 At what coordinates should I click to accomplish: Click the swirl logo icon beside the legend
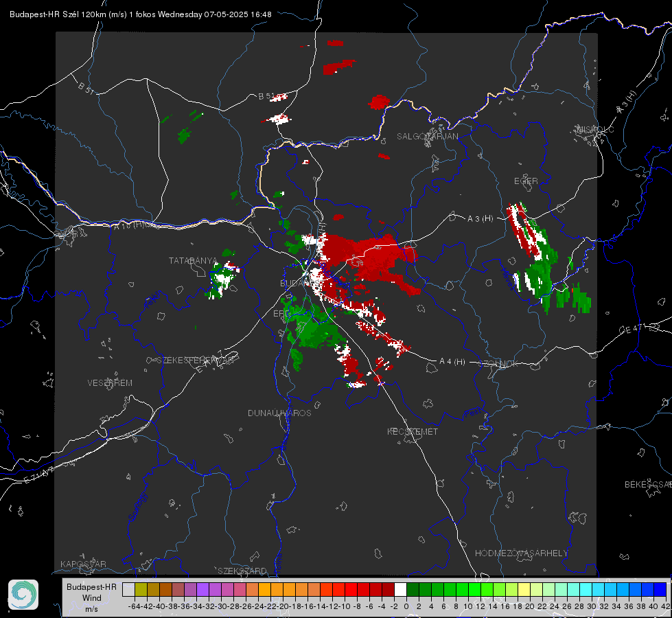(23, 595)
